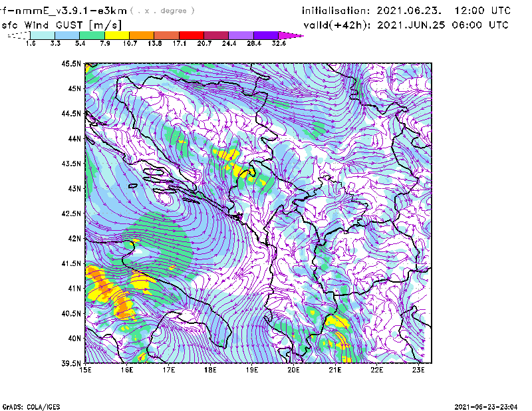Image resolution: width=532 pixels, height=411 pixels.
Task: Click the legend value 7.9
Action: (x=105, y=43)
